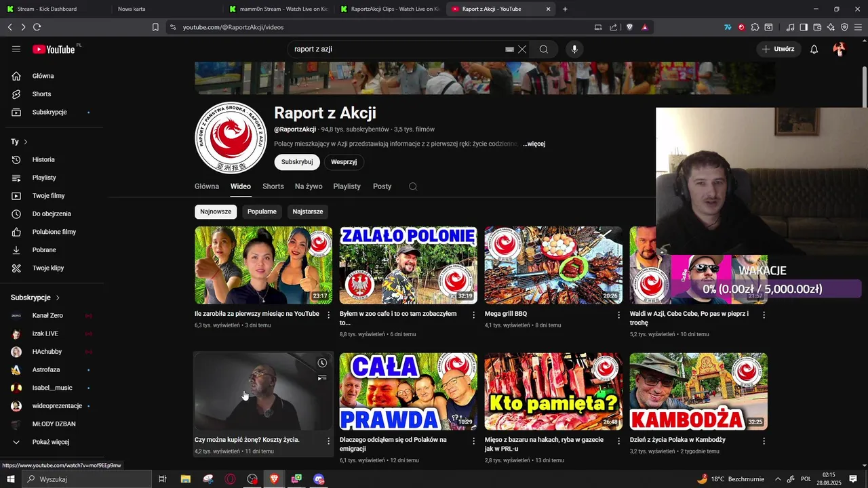Open options for Mega grill BBQ video

click(x=618, y=315)
